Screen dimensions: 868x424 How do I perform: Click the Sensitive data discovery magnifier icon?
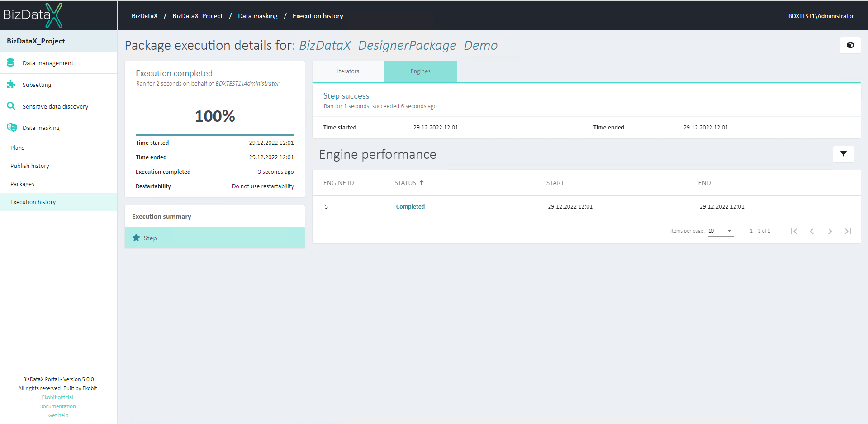pyautogui.click(x=11, y=106)
